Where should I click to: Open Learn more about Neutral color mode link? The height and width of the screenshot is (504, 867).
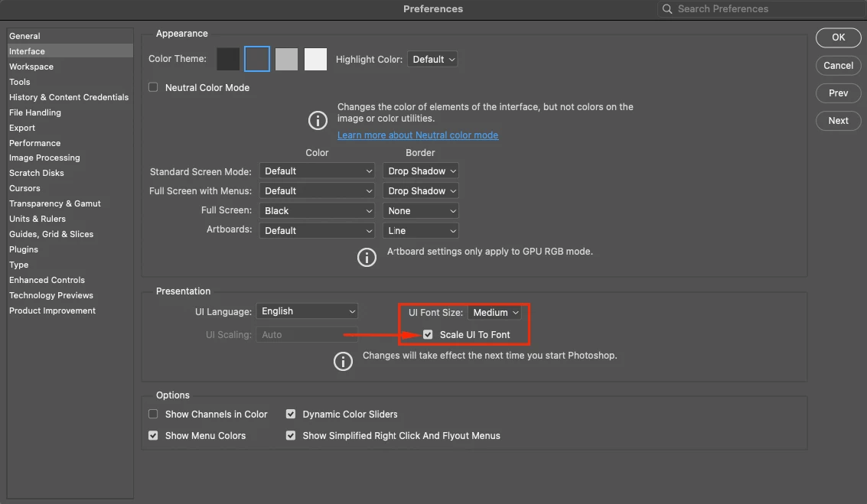coord(418,135)
